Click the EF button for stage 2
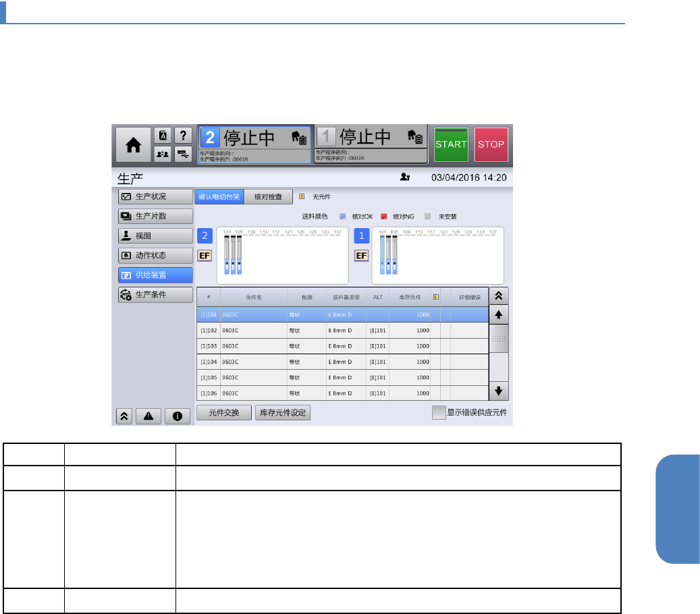700x614 pixels. (205, 256)
